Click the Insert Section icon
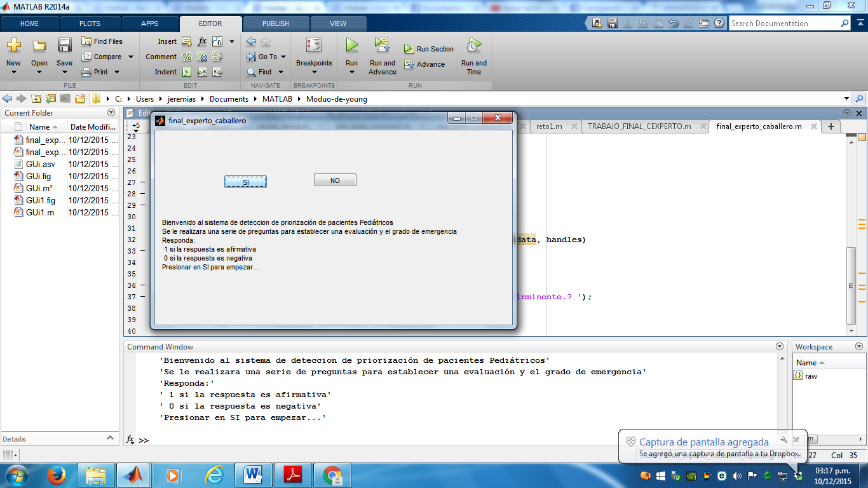Screen dimensions: 868x488 tap(187, 41)
